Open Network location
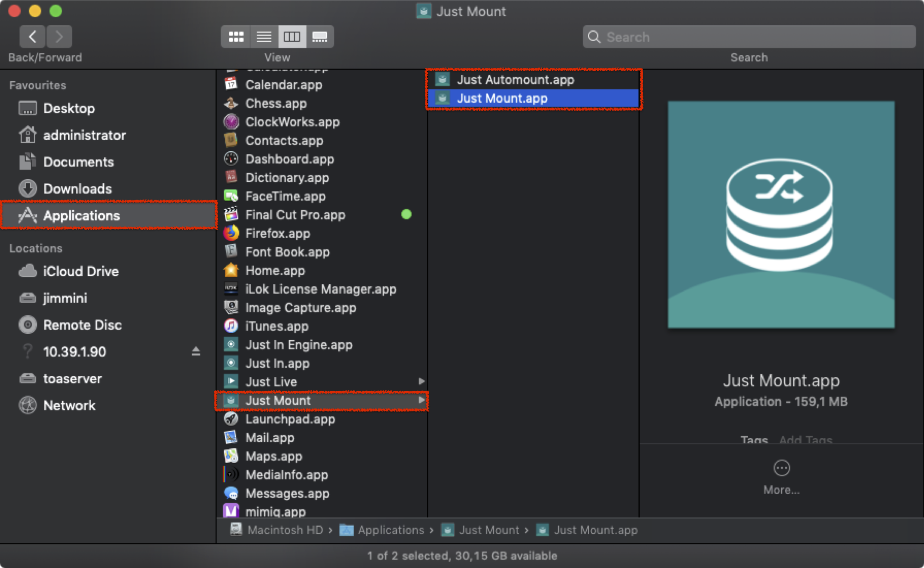Screen dimensions: 924x568 point(108,406)
